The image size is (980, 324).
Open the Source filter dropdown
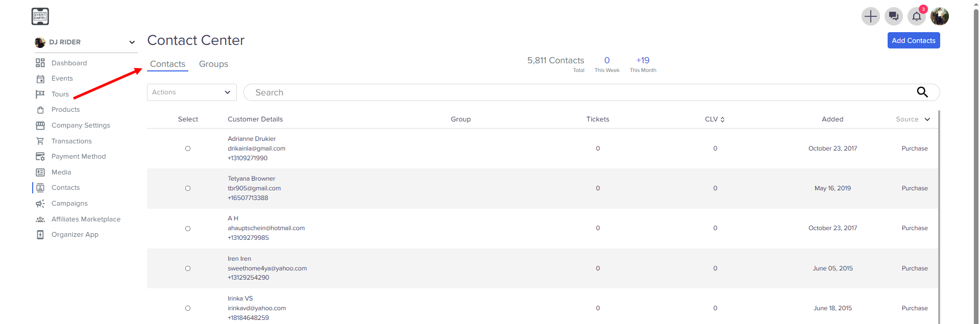click(913, 119)
